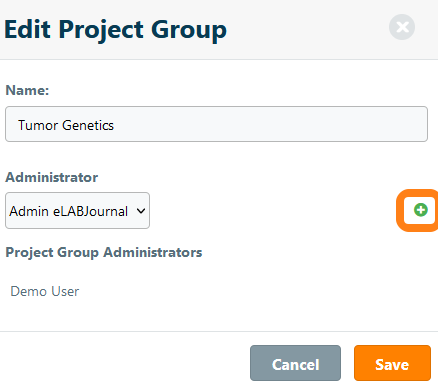Click the orange Save button
The width and height of the screenshot is (438, 390).
[392, 363]
